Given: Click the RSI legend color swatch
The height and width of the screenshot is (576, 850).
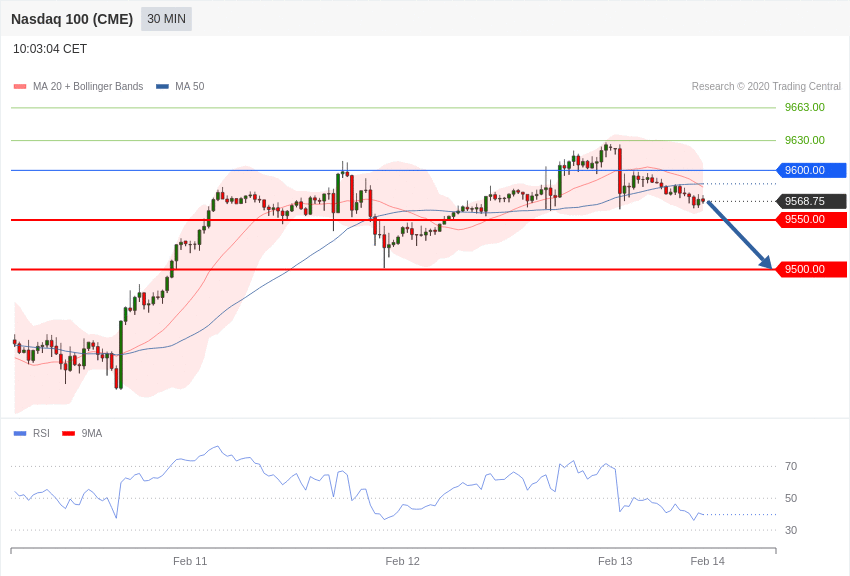Looking at the screenshot, I should pos(20,433).
